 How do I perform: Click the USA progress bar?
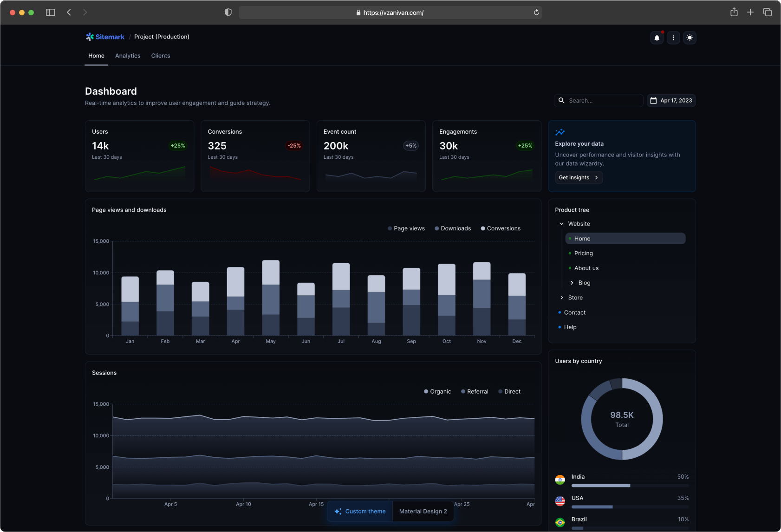click(630, 507)
